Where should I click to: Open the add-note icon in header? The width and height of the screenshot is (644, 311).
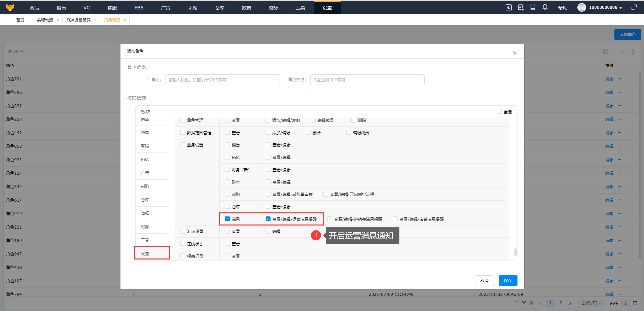click(x=521, y=7)
